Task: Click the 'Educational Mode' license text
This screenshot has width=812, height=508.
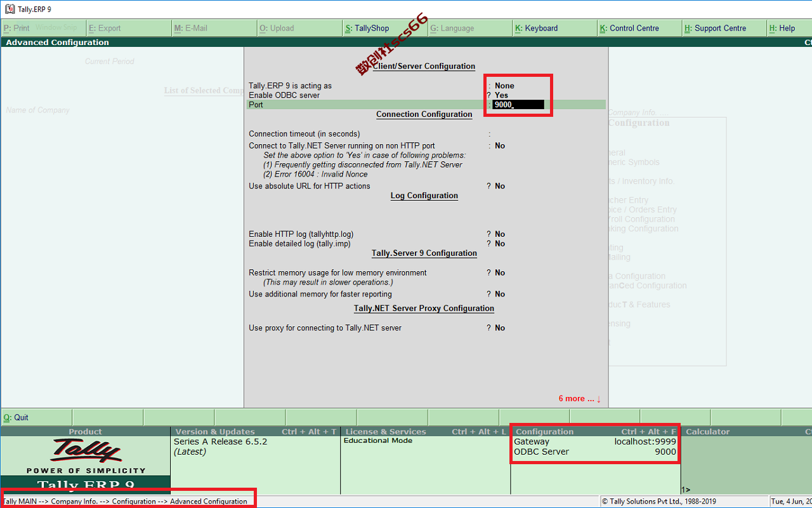Action: tap(378, 441)
